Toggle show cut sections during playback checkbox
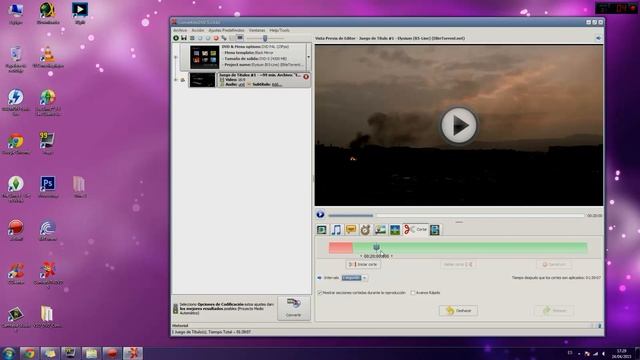Screen dimensions: 640x360 click(320, 293)
